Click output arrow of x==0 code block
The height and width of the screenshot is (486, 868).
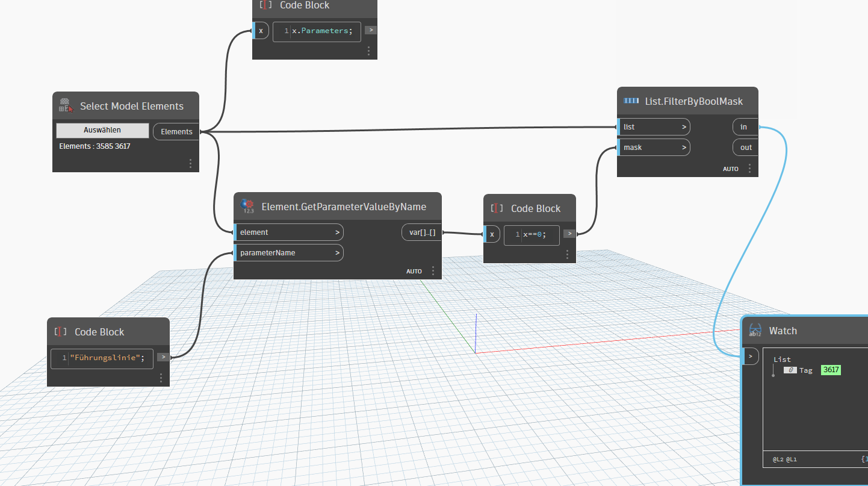coord(569,234)
